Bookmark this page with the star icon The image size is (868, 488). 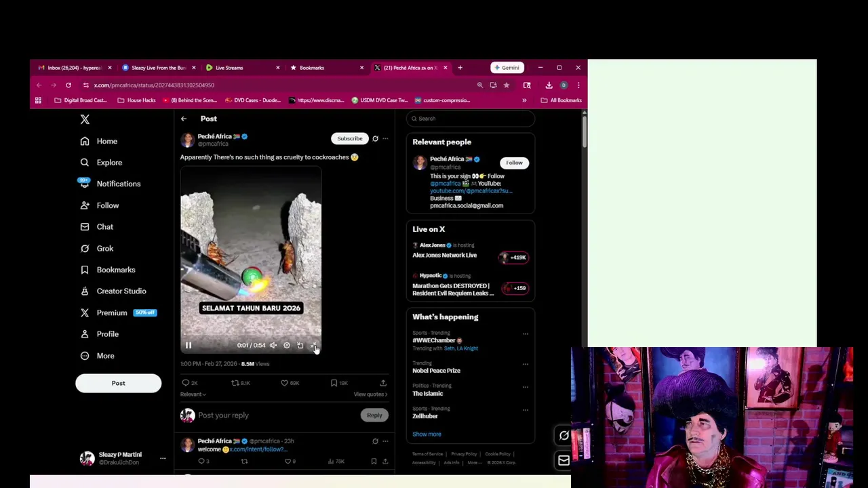click(506, 85)
